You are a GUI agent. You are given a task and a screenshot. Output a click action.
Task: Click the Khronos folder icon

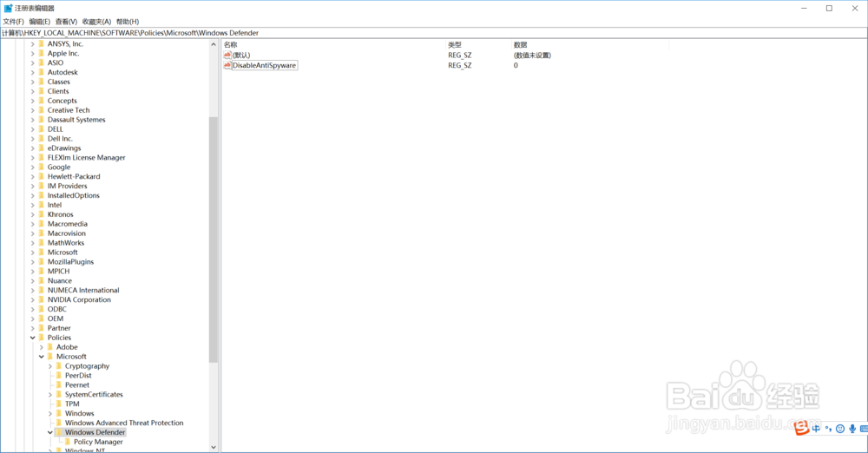tap(42, 214)
